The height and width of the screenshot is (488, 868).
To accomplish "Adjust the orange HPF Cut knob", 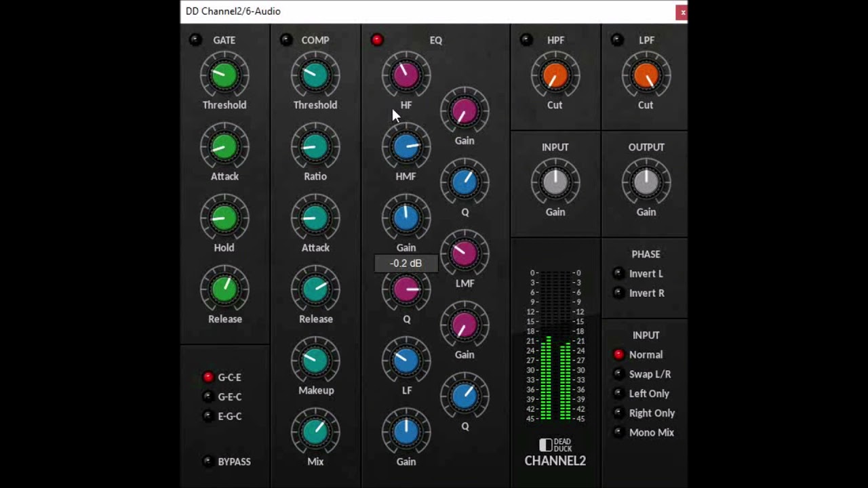I will pyautogui.click(x=555, y=75).
